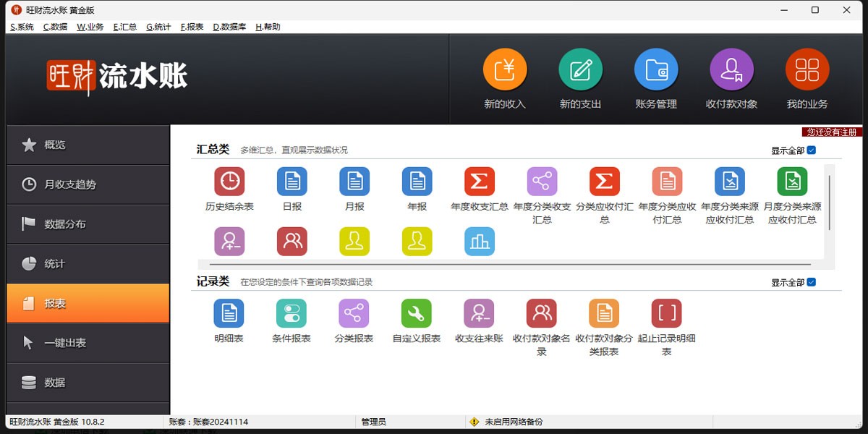Select the highlighted 报表 sidebar tab
868x434 pixels.
pyautogui.click(x=88, y=303)
